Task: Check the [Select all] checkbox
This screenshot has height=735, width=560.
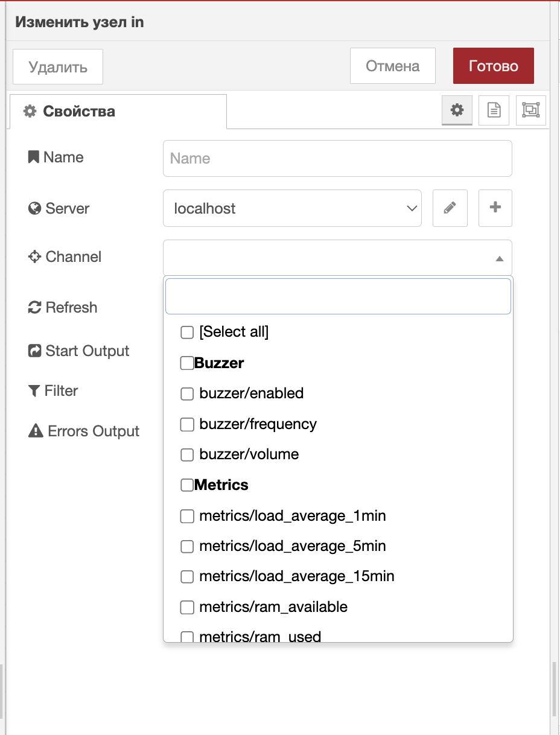Action: (x=187, y=332)
